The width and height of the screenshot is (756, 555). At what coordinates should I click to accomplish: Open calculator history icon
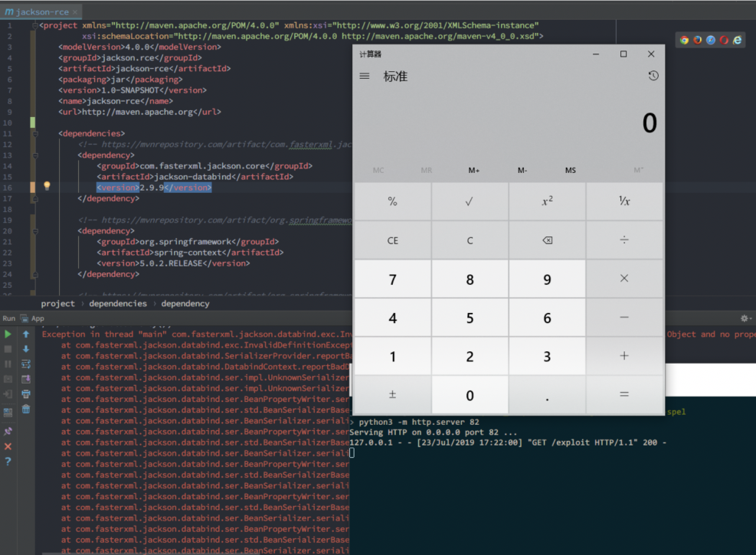click(x=653, y=76)
